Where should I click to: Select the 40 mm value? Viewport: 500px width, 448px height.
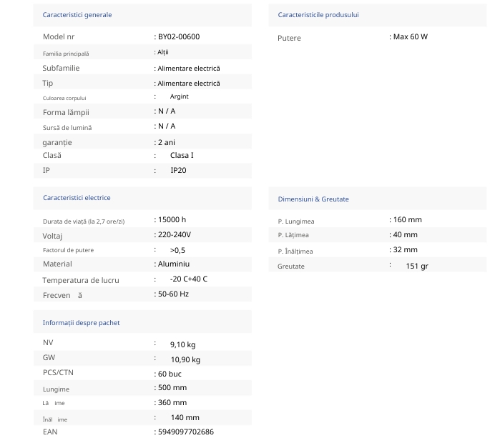(x=406, y=235)
